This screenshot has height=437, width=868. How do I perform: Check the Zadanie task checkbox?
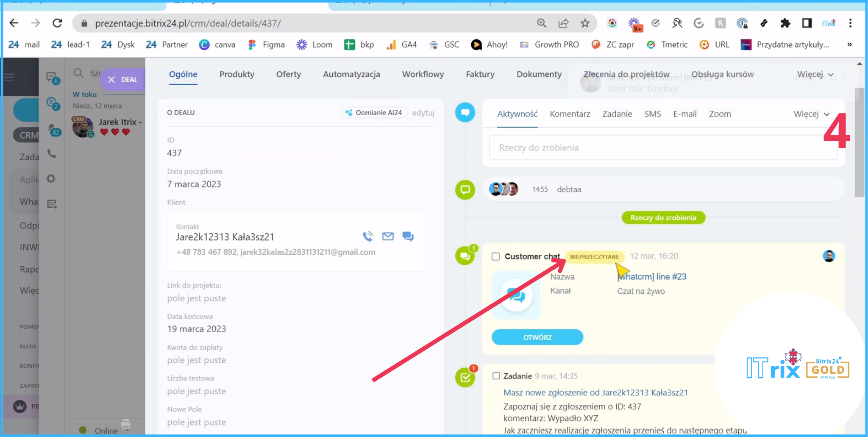click(x=496, y=376)
